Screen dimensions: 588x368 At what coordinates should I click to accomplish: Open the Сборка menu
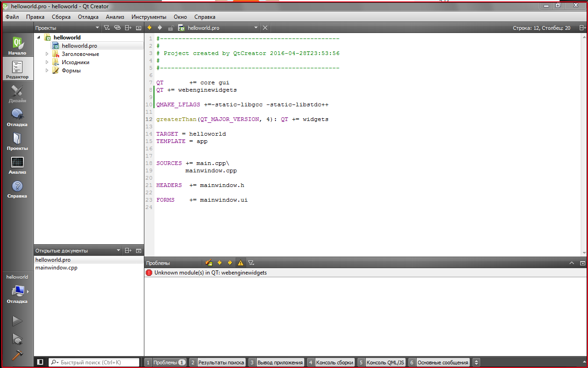point(61,17)
